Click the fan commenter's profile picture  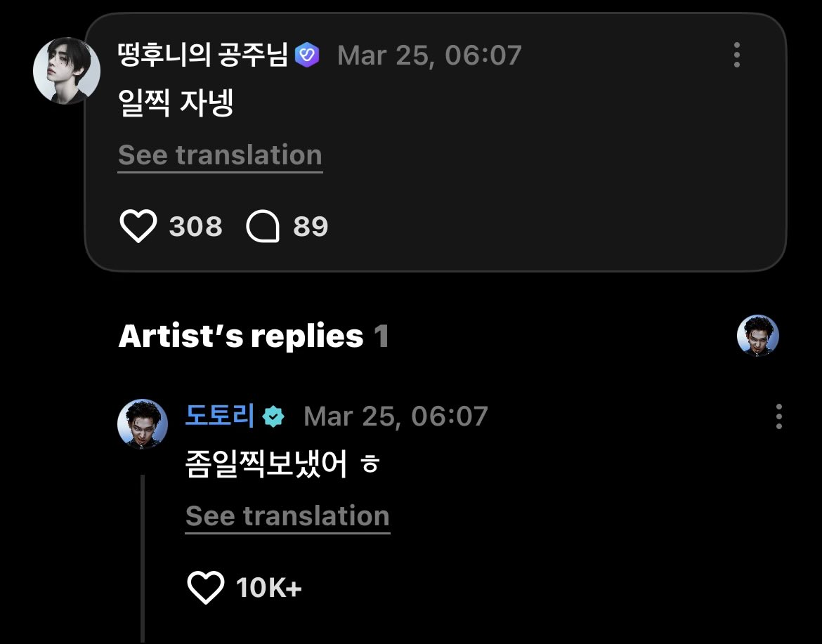click(x=67, y=71)
